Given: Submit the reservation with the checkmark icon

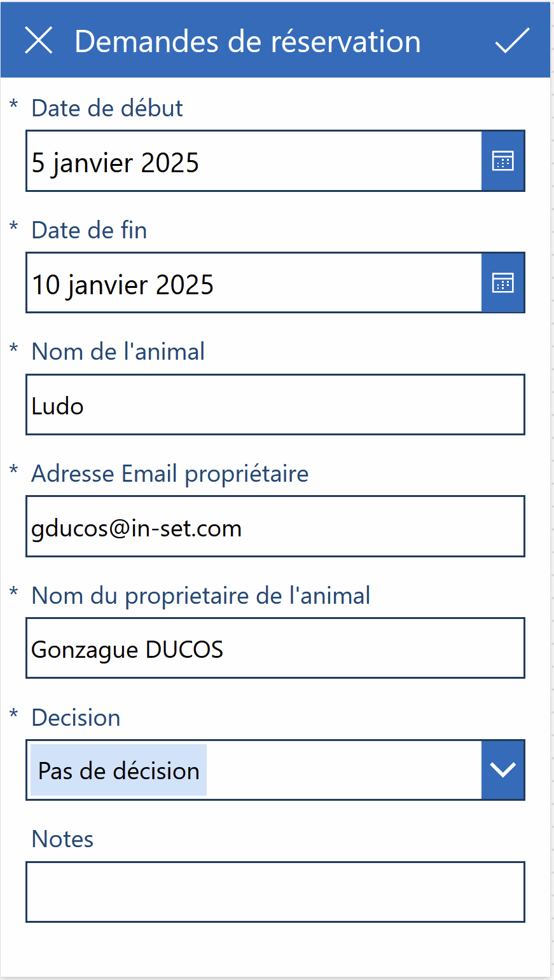Looking at the screenshot, I should 512,41.
